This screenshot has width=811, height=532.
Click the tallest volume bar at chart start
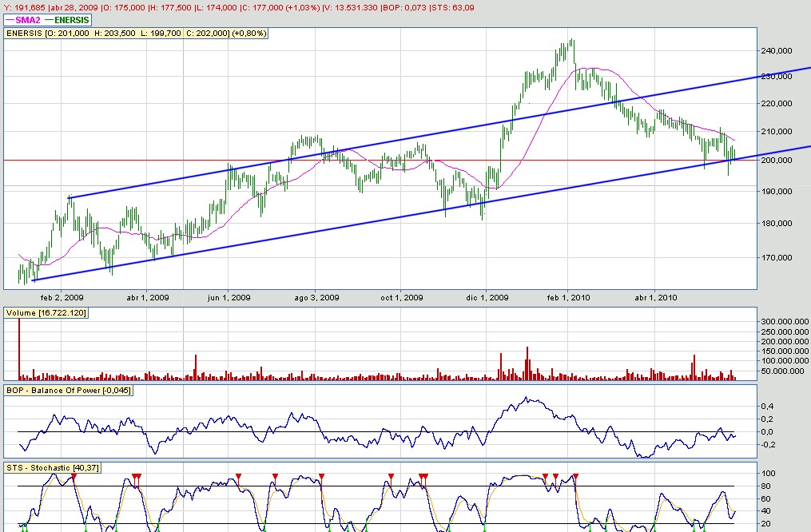[19, 349]
